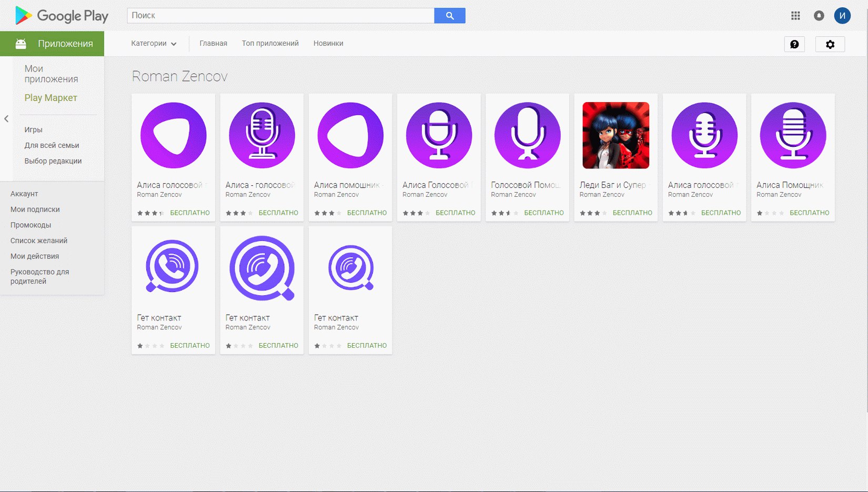The width and height of the screenshot is (868, 492).
Task: Click Roman Zencov under Леди Баг и Супер
Action: 602,195
